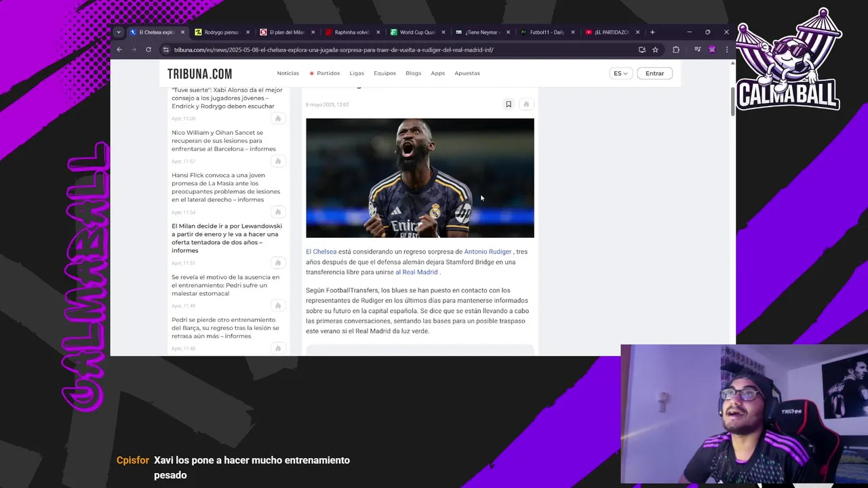The height and width of the screenshot is (488, 868).
Task: Close the Raphinha volvió tab
Action: (378, 32)
